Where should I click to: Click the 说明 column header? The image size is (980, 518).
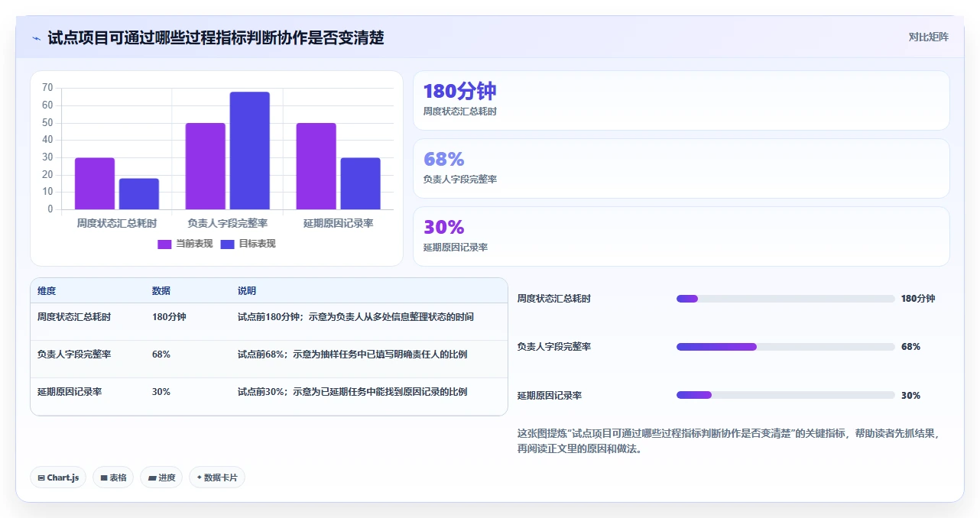coord(247,291)
